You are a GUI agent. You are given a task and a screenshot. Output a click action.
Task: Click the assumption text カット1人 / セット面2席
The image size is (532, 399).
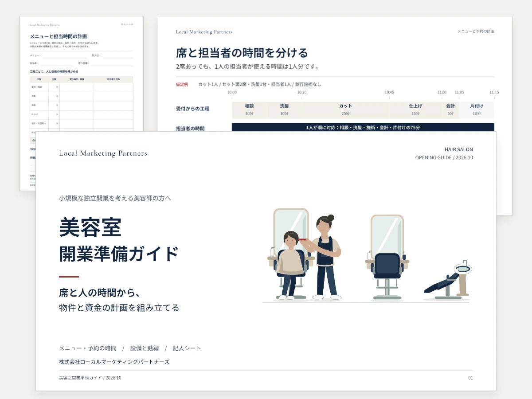click(223, 84)
